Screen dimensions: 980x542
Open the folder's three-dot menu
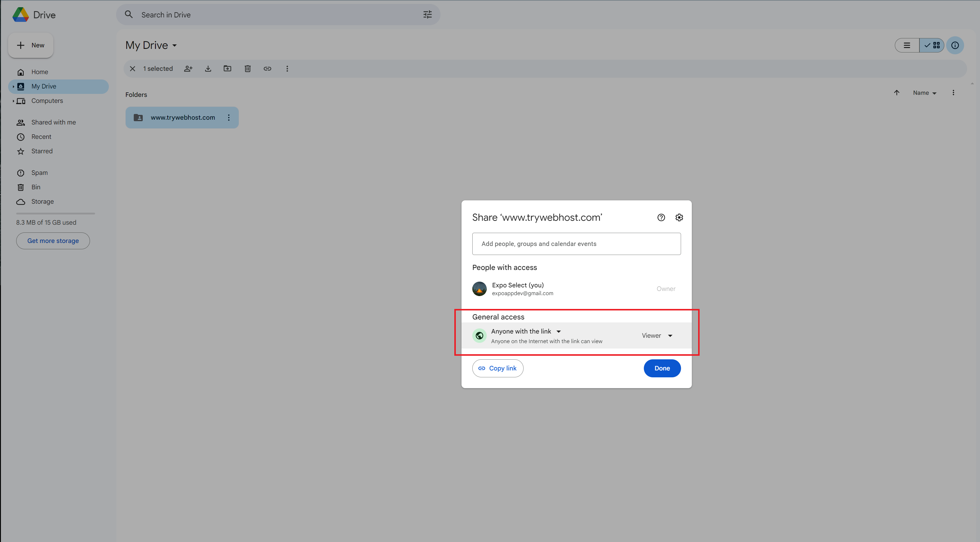tap(229, 117)
